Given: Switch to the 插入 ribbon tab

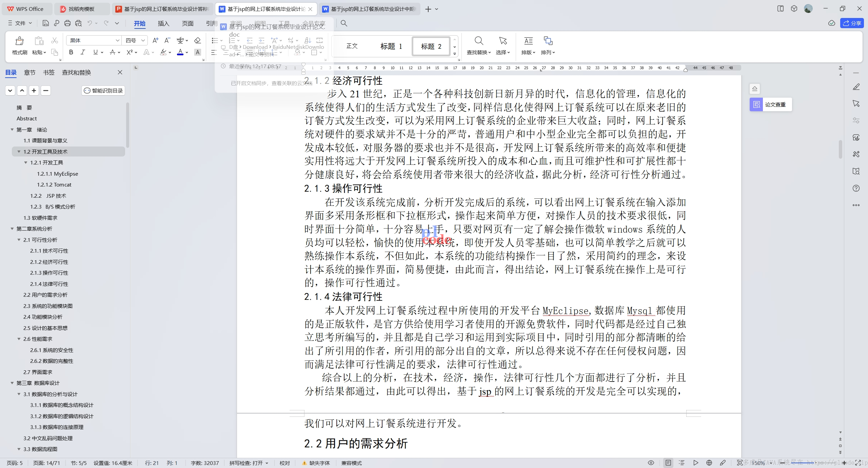Looking at the screenshot, I should pos(163,23).
